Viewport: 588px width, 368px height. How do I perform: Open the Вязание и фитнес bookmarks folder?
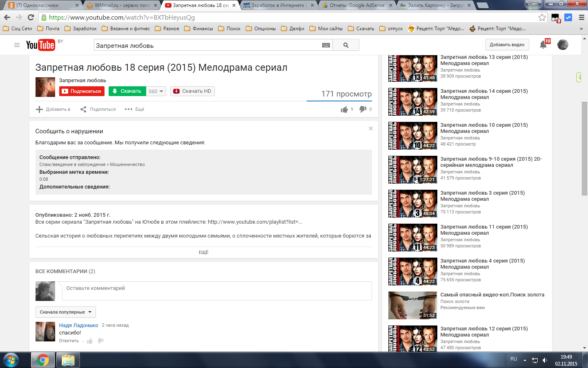pos(126,29)
